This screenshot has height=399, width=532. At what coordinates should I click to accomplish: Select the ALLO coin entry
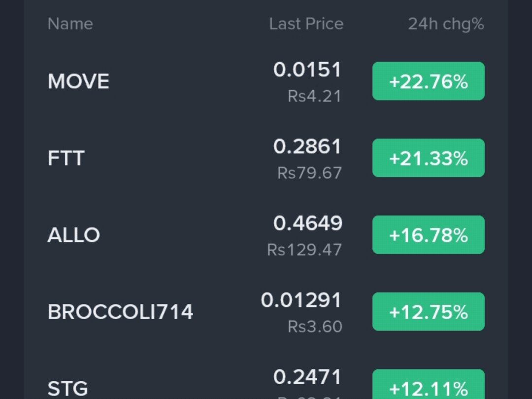[266, 235]
